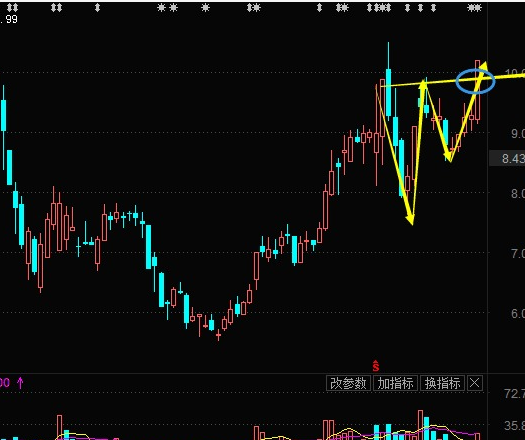525x440 pixels.
Task: Select the lowest candle at the chart bottom
Action: click(218, 334)
